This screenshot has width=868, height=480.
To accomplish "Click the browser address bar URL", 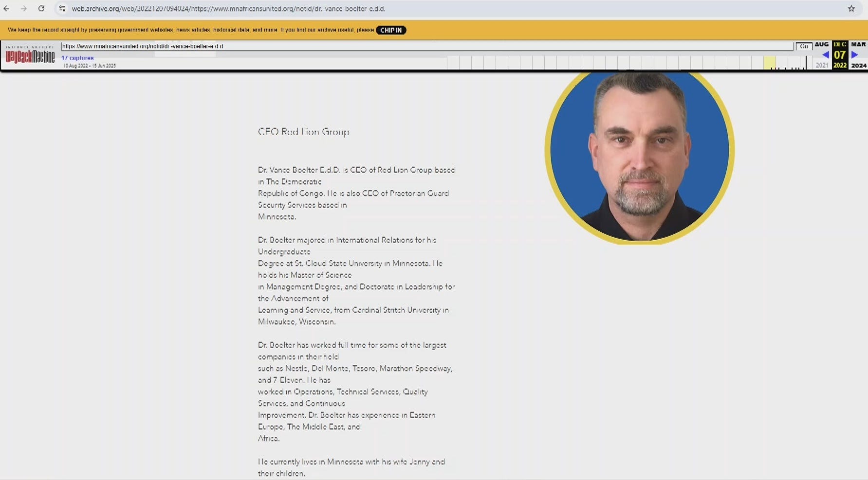I will pyautogui.click(x=228, y=9).
